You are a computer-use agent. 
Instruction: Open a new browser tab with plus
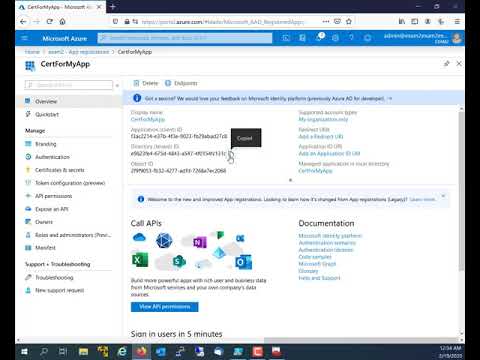113,7
